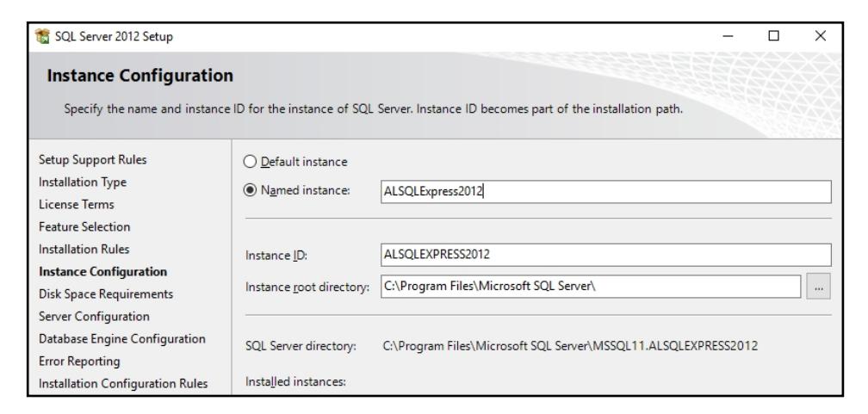Select the Default instance radio button
The image size is (868, 414).
[251, 162]
